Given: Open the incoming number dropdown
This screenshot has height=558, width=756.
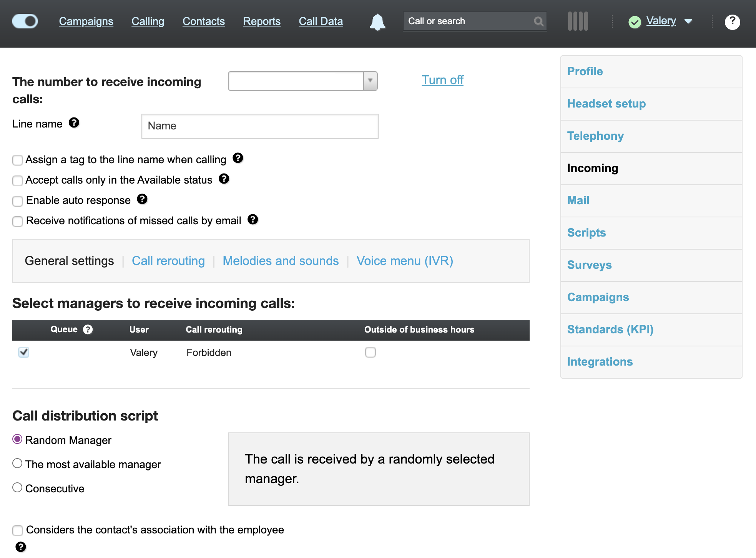Looking at the screenshot, I should 369,81.
